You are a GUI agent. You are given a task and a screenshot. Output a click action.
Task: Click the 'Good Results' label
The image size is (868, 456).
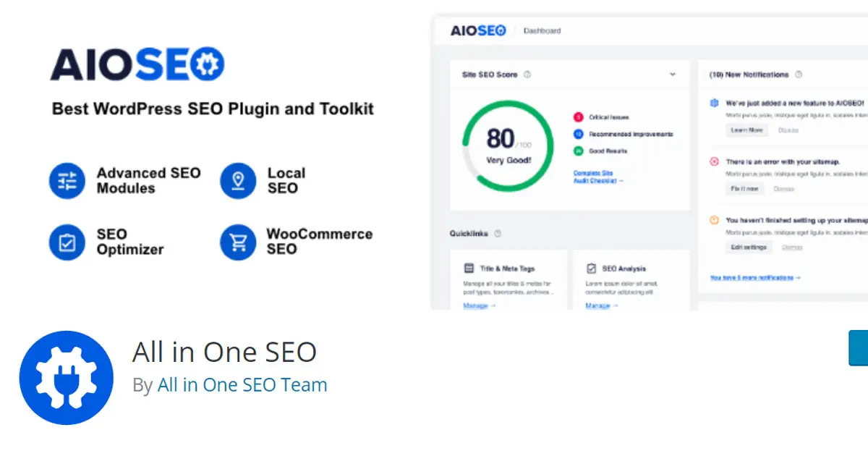coord(608,151)
